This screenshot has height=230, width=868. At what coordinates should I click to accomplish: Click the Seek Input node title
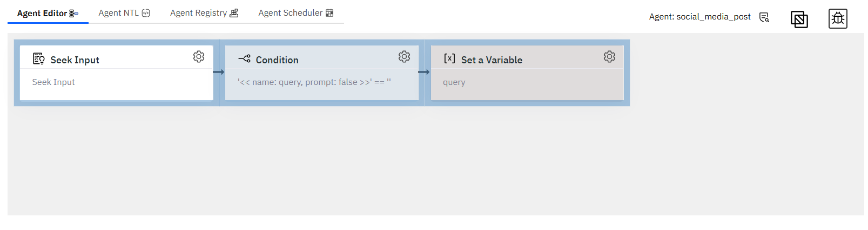(x=75, y=60)
